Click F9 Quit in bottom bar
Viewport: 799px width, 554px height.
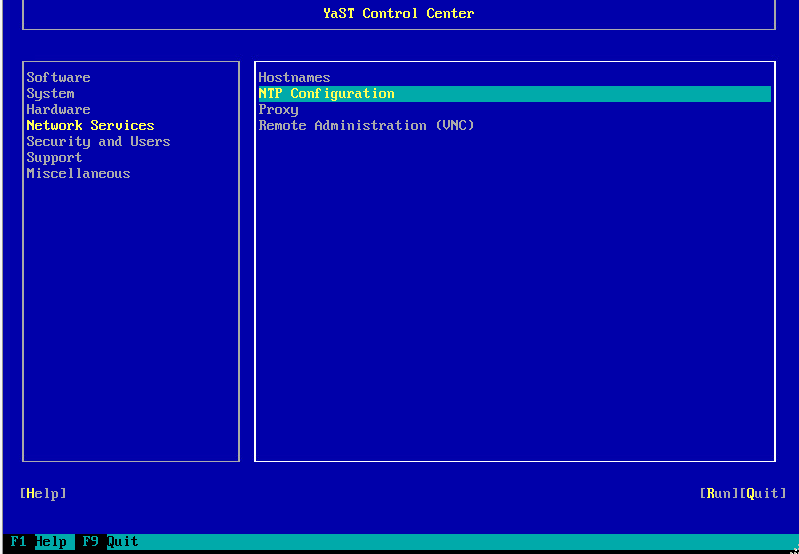click(x=110, y=541)
